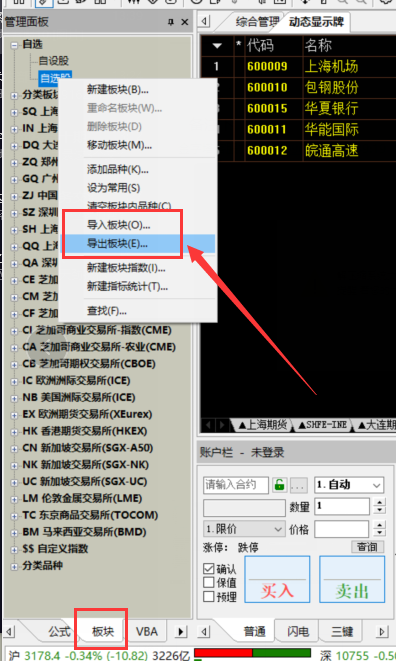Image resolution: width=396 pixels, height=661 pixels.
Task: Click right scroll arrow after 三键 tab
Action: click(382, 631)
